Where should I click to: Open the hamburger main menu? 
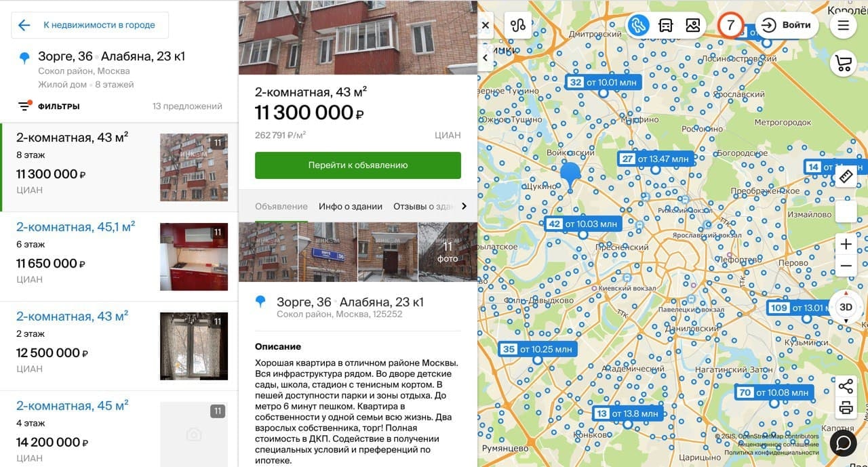pyautogui.click(x=844, y=25)
